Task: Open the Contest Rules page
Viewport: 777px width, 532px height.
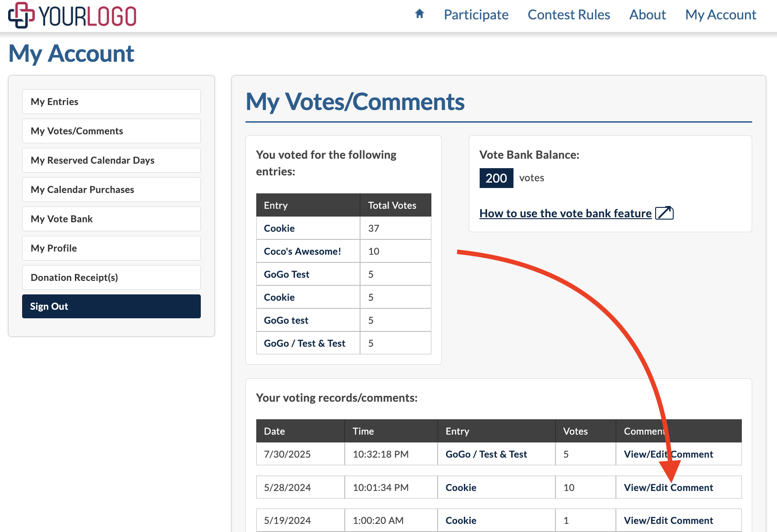Action: click(x=569, y=15)
